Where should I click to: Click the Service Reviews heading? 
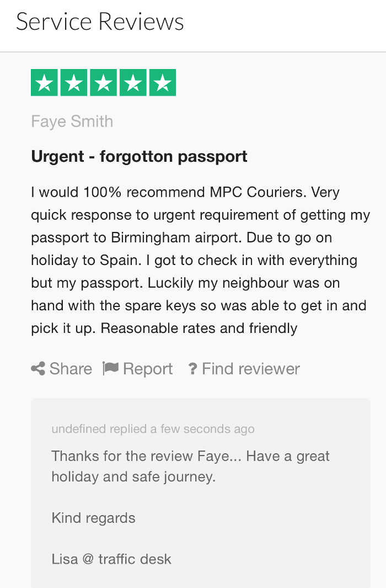coord(100,22)
